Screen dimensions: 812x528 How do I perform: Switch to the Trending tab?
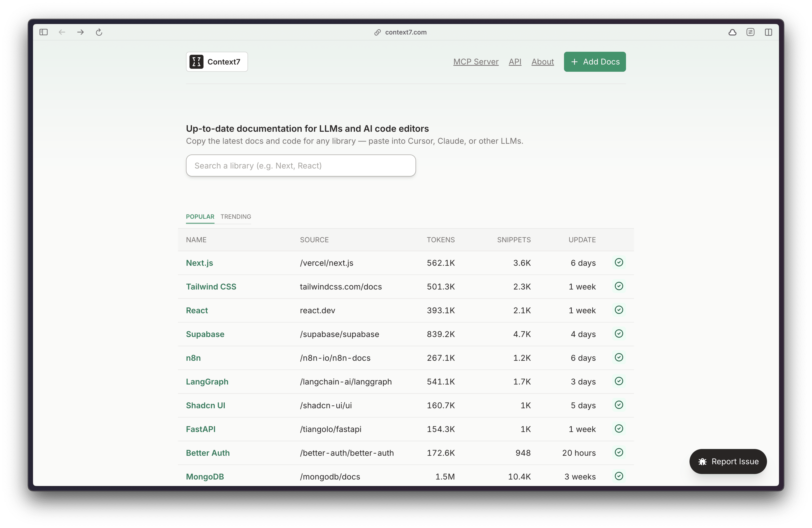(x=236, y=216)
